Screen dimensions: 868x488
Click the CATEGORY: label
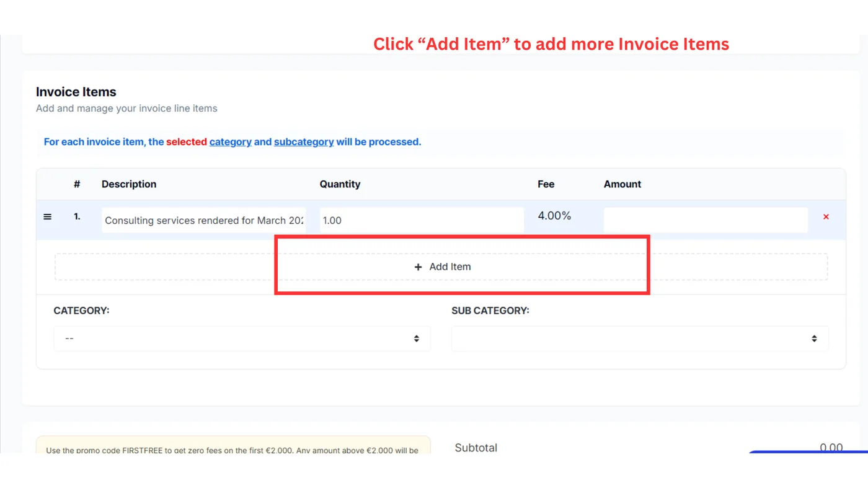tap(81, 310)
